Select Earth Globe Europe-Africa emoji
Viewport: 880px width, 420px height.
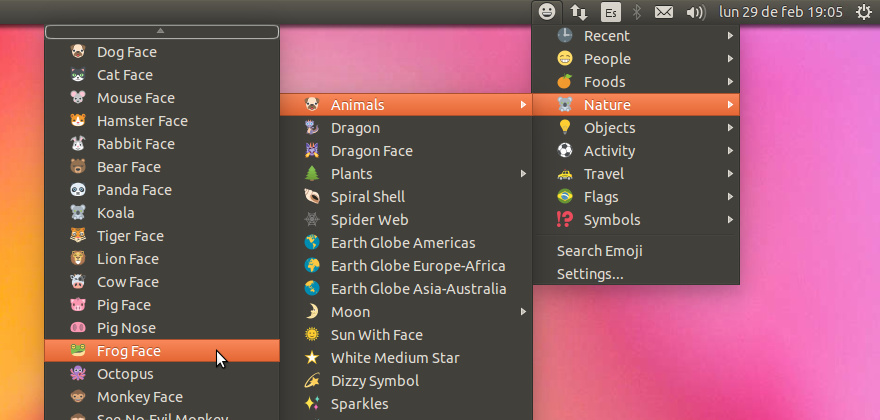tap(417, 266)
